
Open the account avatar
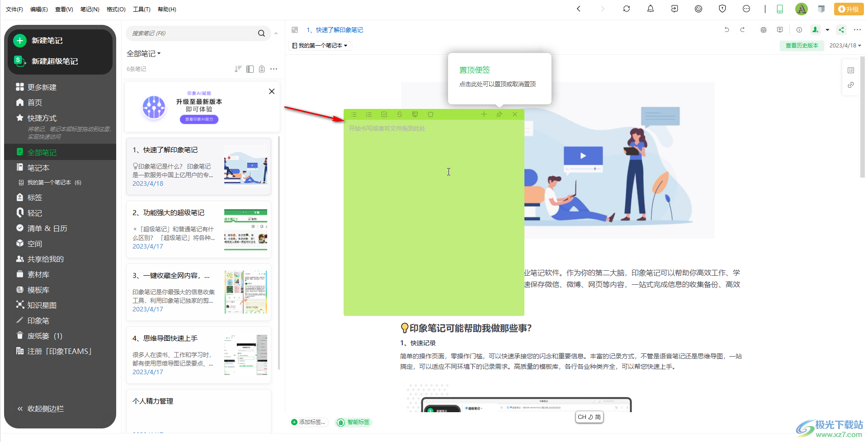click(802, 9)
